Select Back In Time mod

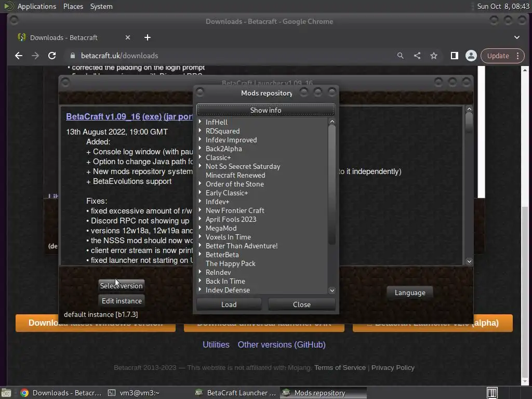coord(225,281)
